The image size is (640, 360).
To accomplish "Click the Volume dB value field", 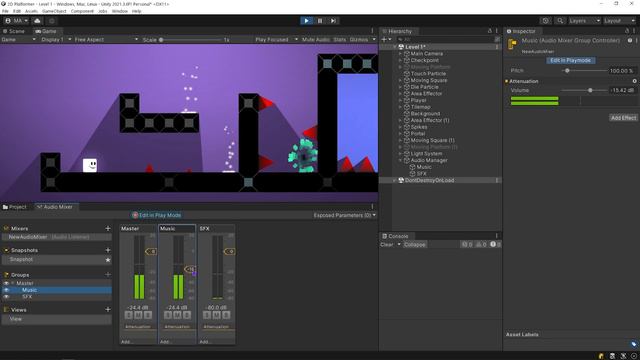I will point(623,90).
